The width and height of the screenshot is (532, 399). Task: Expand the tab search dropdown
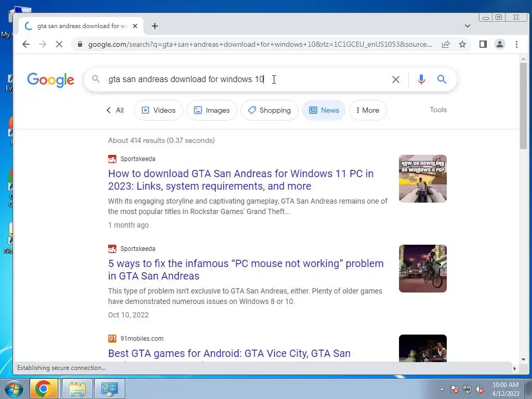(x=467, y=26)
